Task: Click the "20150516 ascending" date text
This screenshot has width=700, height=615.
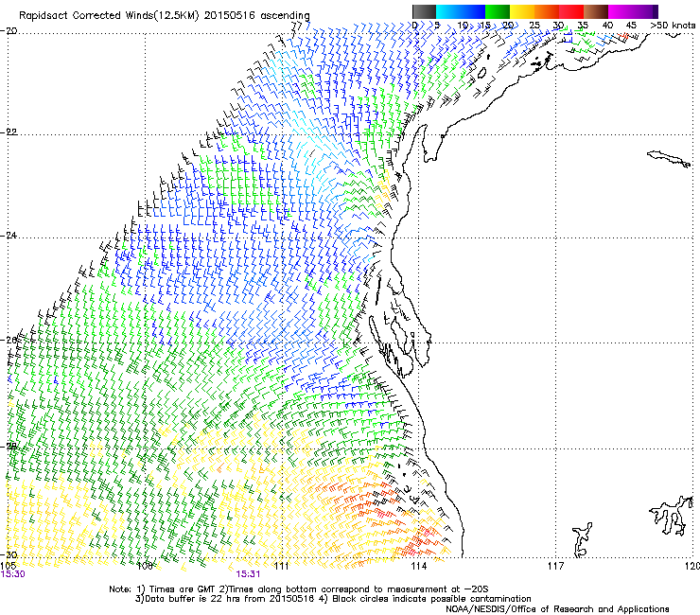Action: pos(256,16)
